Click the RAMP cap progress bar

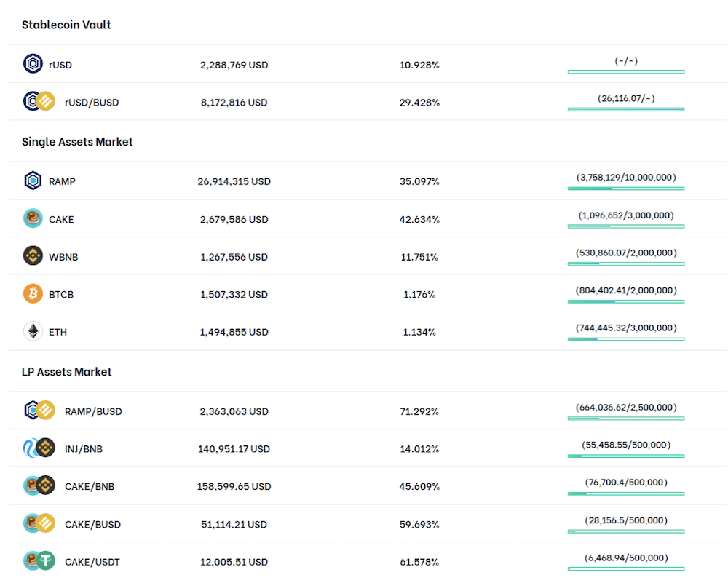(626, 189)
